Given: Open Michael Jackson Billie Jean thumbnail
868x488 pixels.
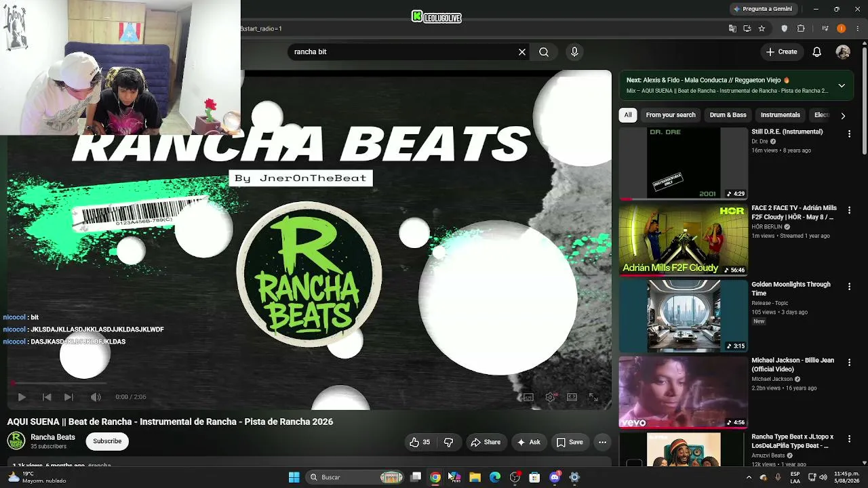Looking at the screenshot, I should coord(683,392).
